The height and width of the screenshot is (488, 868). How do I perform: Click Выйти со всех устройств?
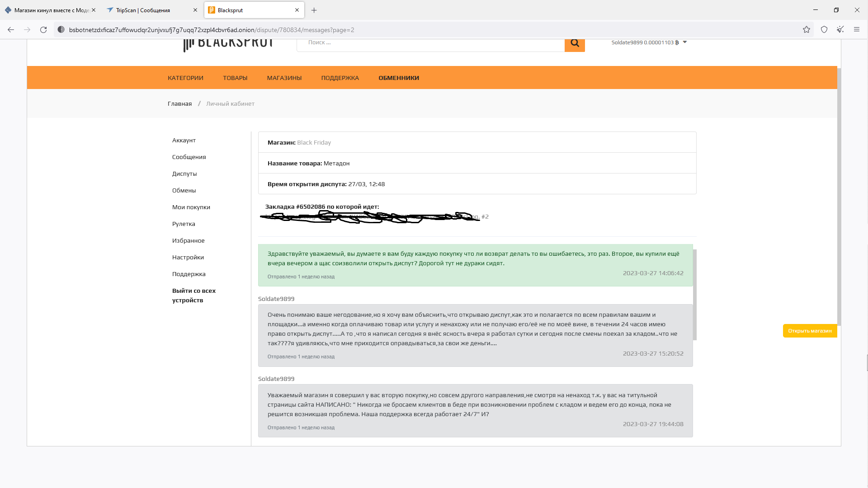tap(194, 295)
